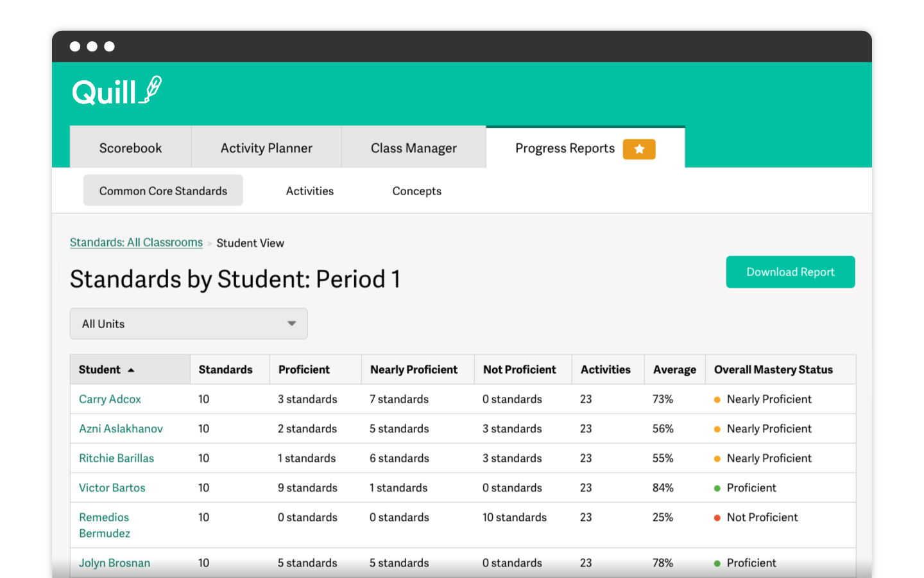Click "9 standards" in Victor Bartos's row
The width and height of the screenshot is (924, 578).
tap(307, 487)
